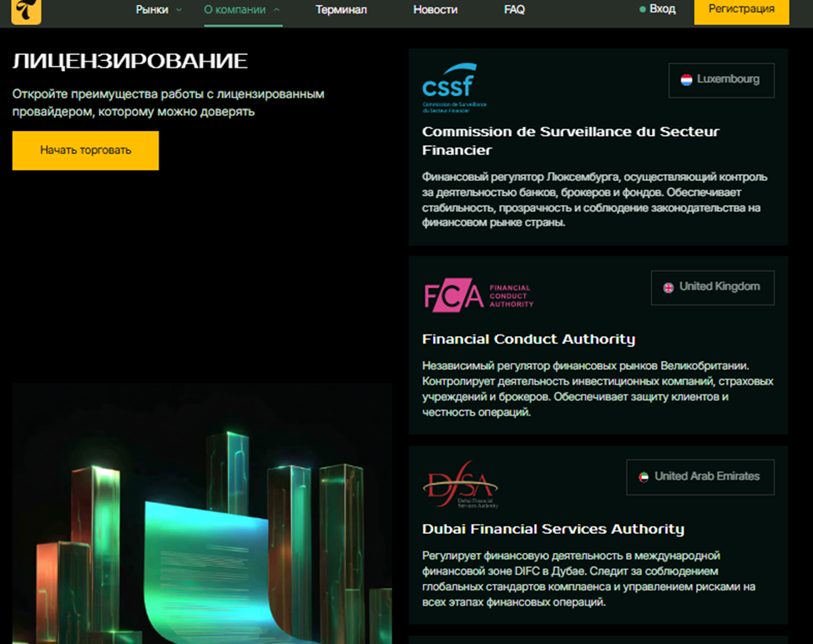This screenshot has height=644, width=813.
Task: Click the DFSA regulator logo
Action: [460, 485]
